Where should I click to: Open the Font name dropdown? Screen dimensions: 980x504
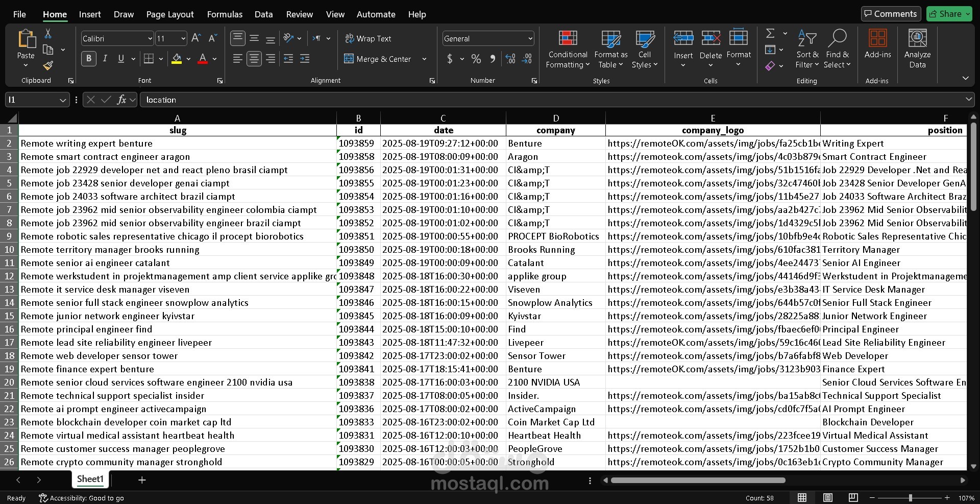pos(150,38)
